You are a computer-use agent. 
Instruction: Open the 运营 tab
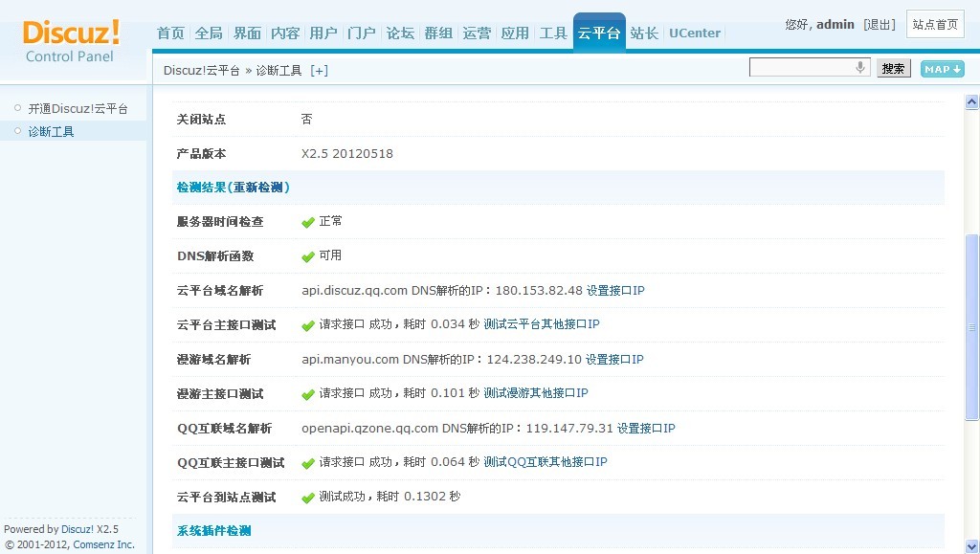477,33
